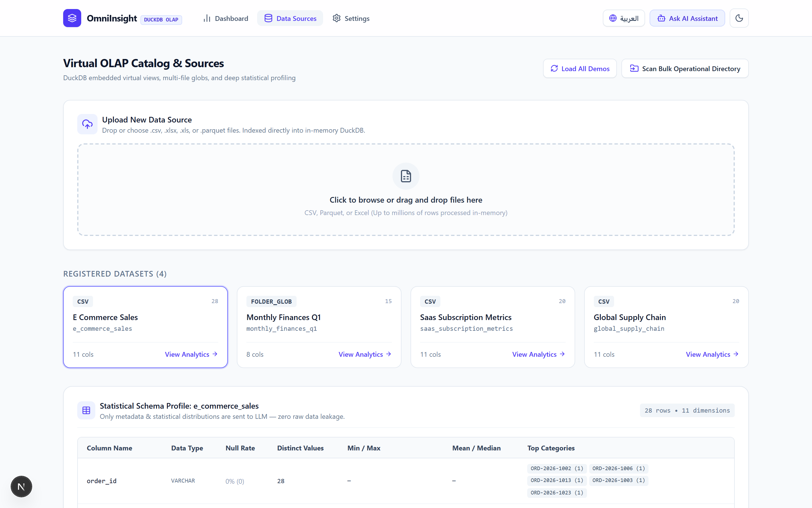The width and height of the screenshot is (812, 508).
Task: Click the e_commerce_sales table name text
Action: (102, 329)
